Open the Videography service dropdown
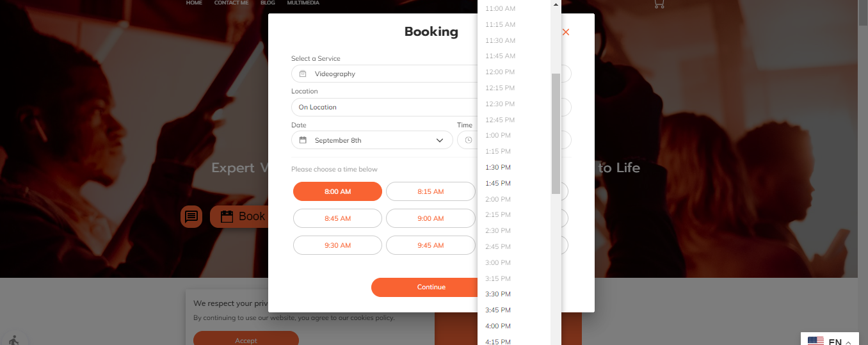This screenshot has height=345, width=868. pos(384,74)
